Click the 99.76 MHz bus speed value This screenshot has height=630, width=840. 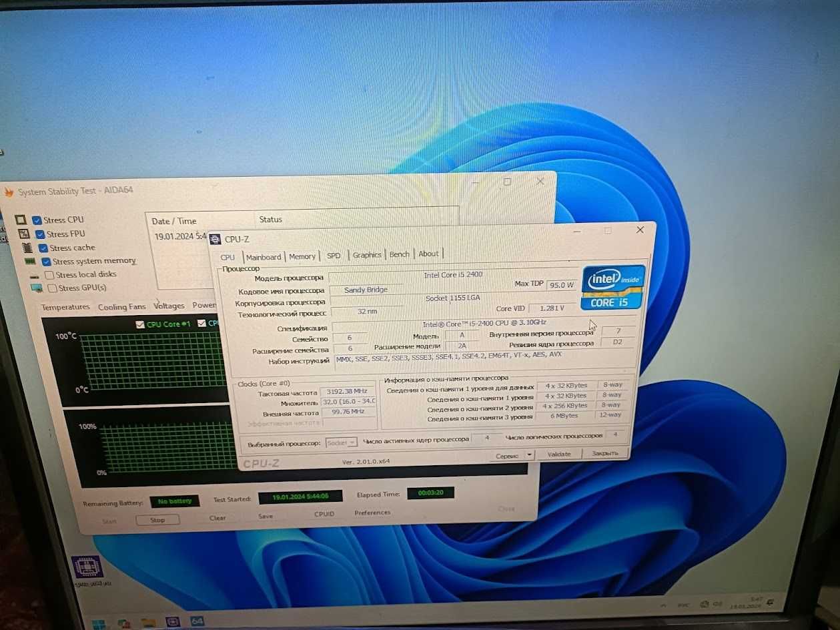point(348,411)
